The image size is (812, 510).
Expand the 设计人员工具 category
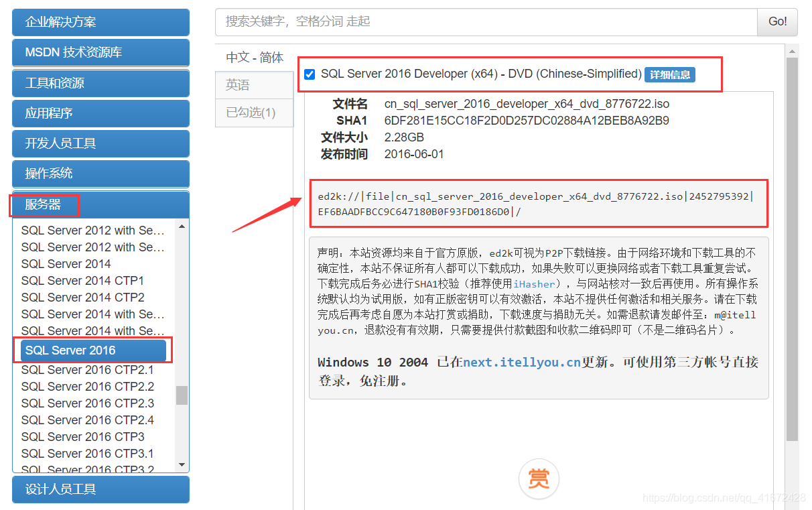tap(100, 489)
